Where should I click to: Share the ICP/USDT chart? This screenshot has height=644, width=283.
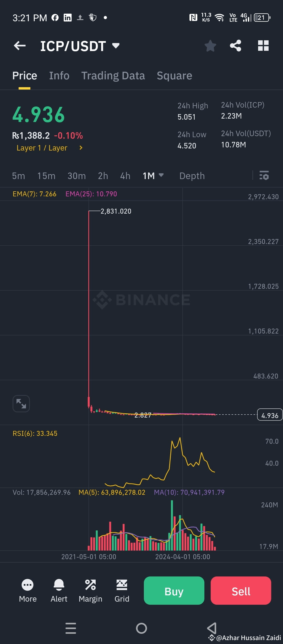[x=236, y=46]
